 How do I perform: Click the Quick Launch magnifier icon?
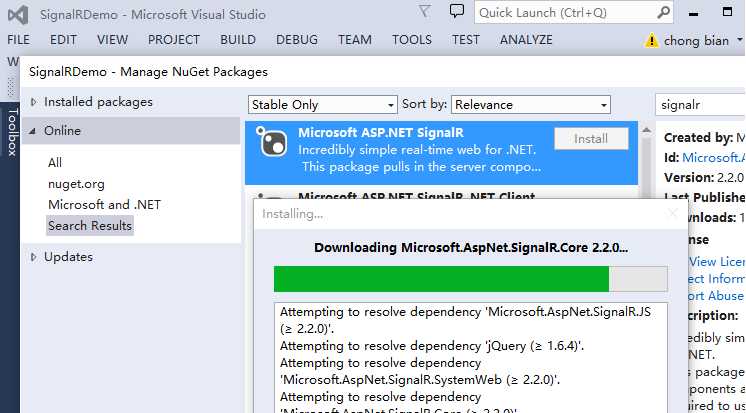663,13
